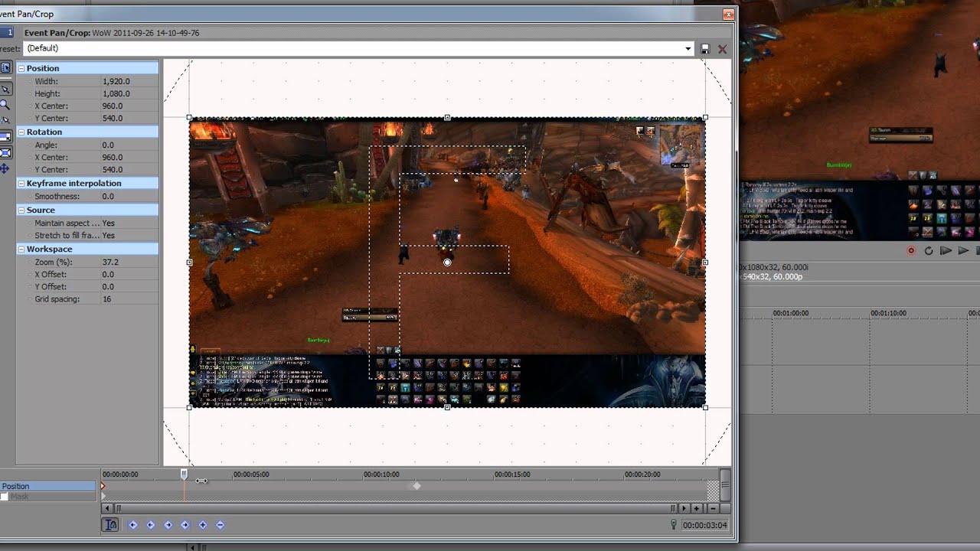980x551 pixels.
Task: Select the Position keyframe track row
Action: click(49, 486)
